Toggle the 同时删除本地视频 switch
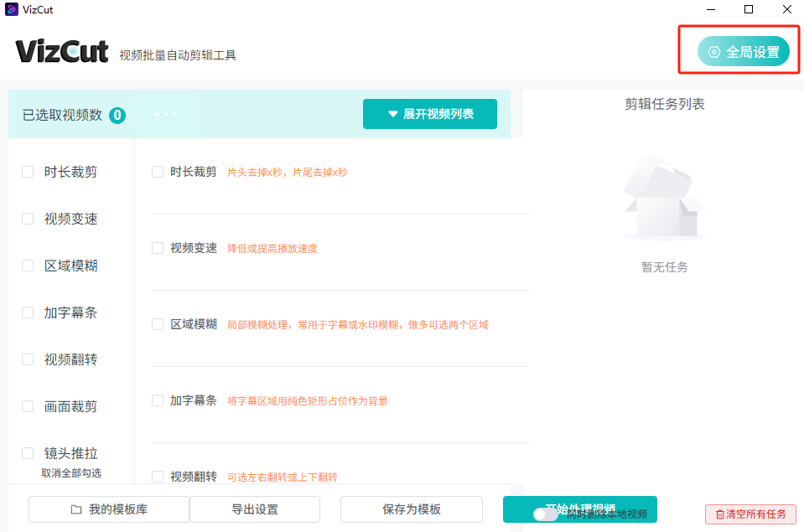This screenshot has width=804, height=532. [x=545, y=514]
